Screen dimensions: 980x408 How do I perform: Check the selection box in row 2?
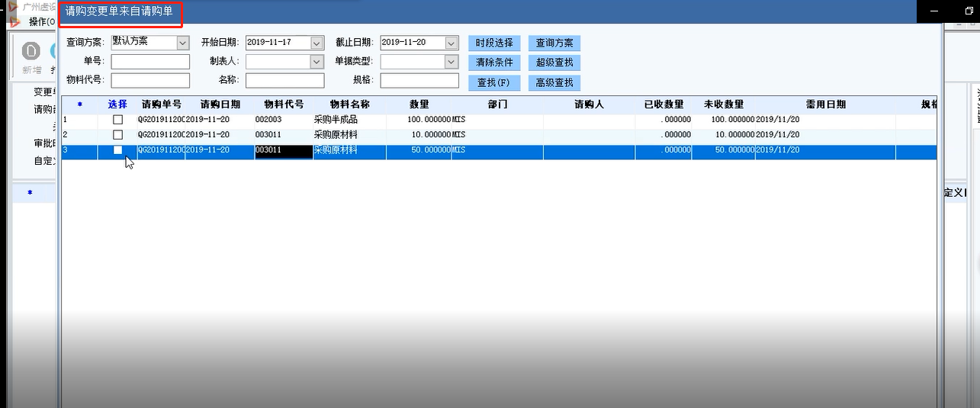(x=117, y=135)
